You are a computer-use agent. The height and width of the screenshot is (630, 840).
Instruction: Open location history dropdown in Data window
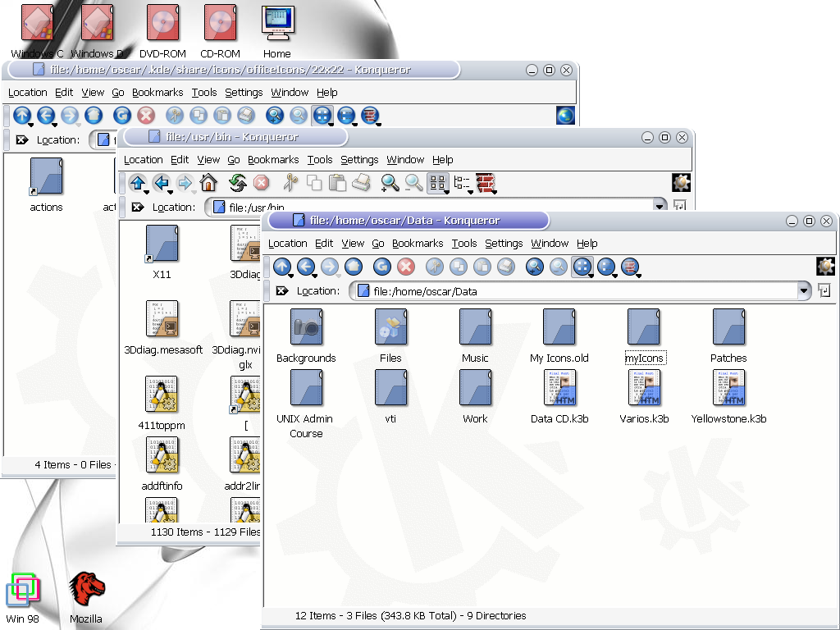click(804, 291)
